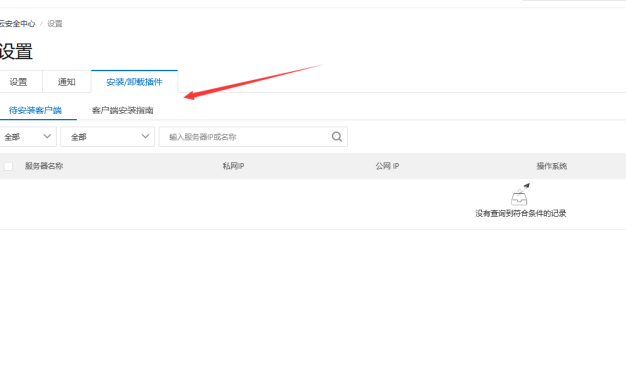
Task: Select the 安装/卸载插件 tab
Action: click(x=135, y=82)
